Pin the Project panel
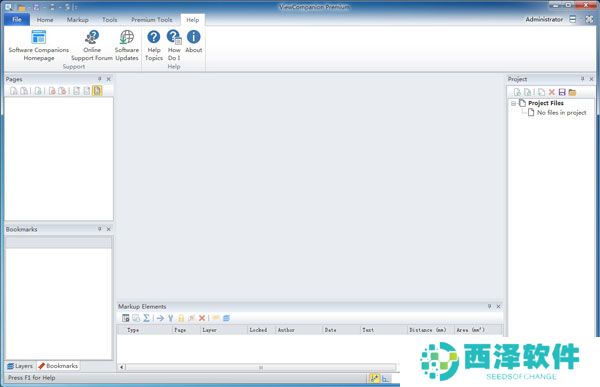The height and width of the screenshot is (387, 600). pyautogui.click(x=582, y=79)
